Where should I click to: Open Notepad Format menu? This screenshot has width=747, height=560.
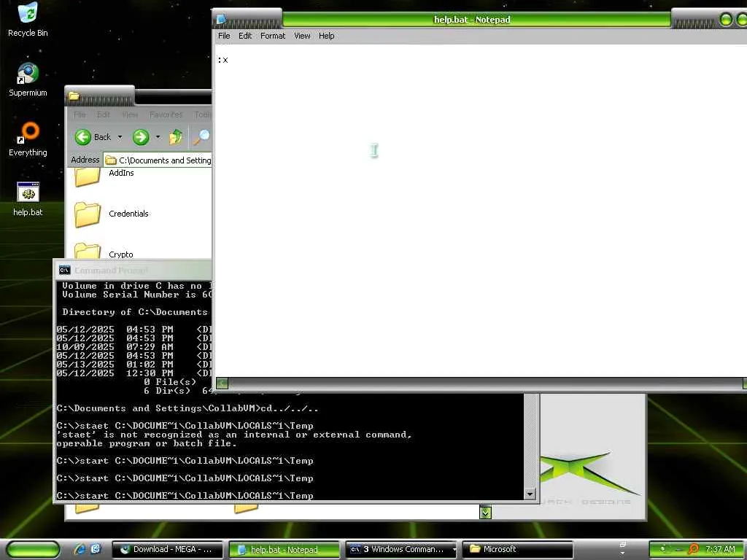273,36
